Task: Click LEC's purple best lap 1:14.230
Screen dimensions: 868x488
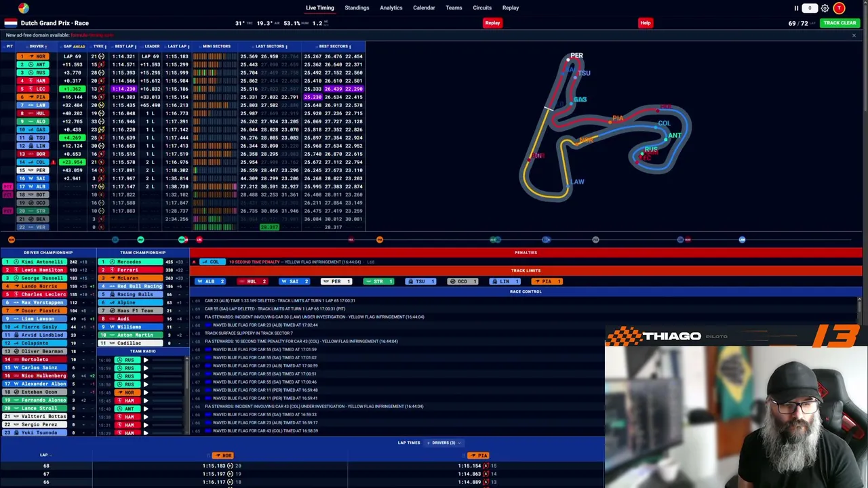Action: click(123, 89)
